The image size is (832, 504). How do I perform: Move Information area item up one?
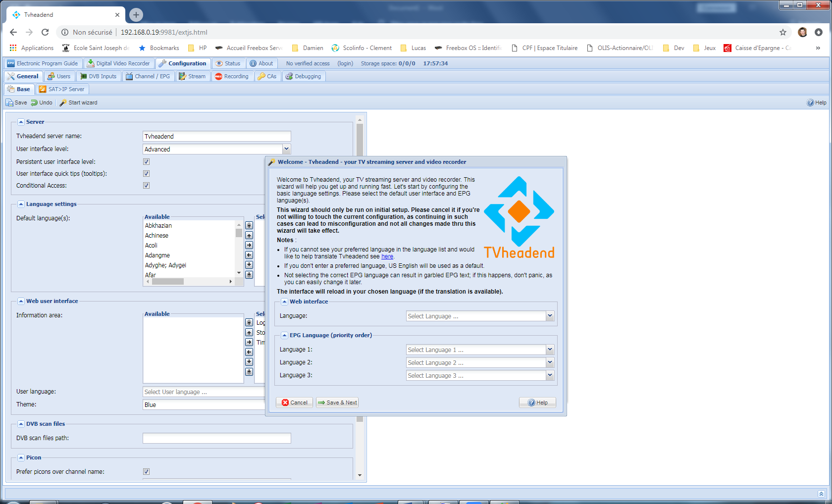tap(249, 332)
